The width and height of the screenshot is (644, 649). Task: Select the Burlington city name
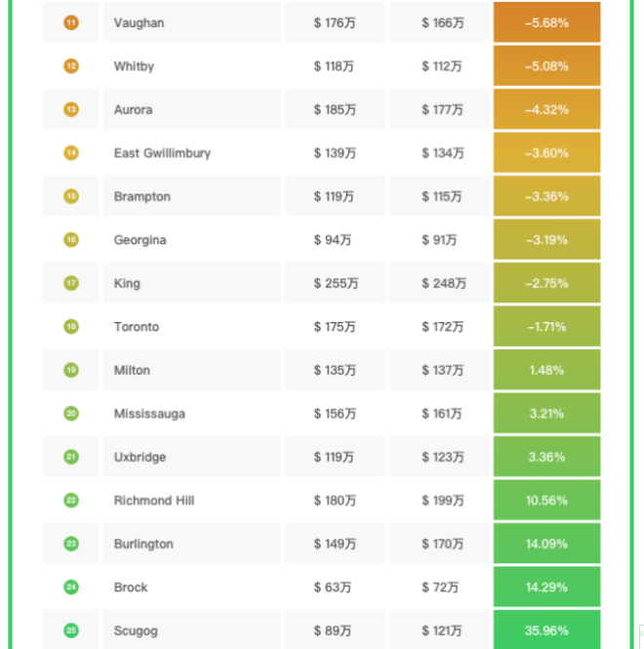[143, 545]
